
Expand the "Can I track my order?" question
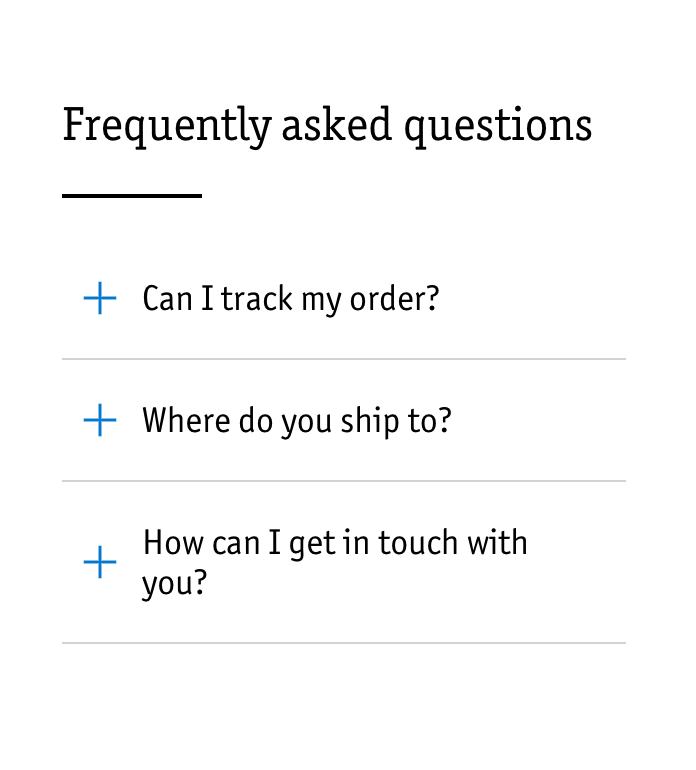290,298
